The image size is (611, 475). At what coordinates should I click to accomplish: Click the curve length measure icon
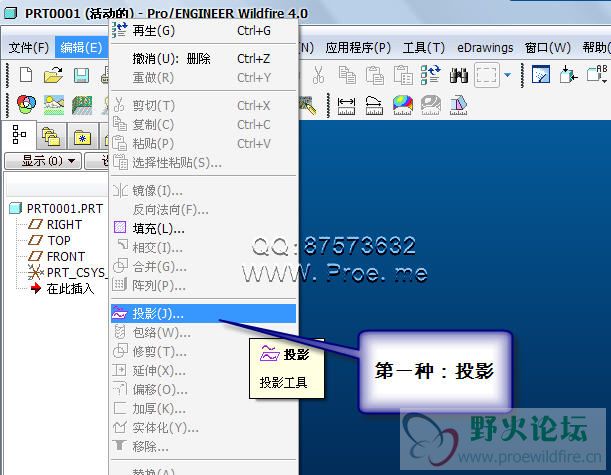pyautogui.click(x=374, y=106)
